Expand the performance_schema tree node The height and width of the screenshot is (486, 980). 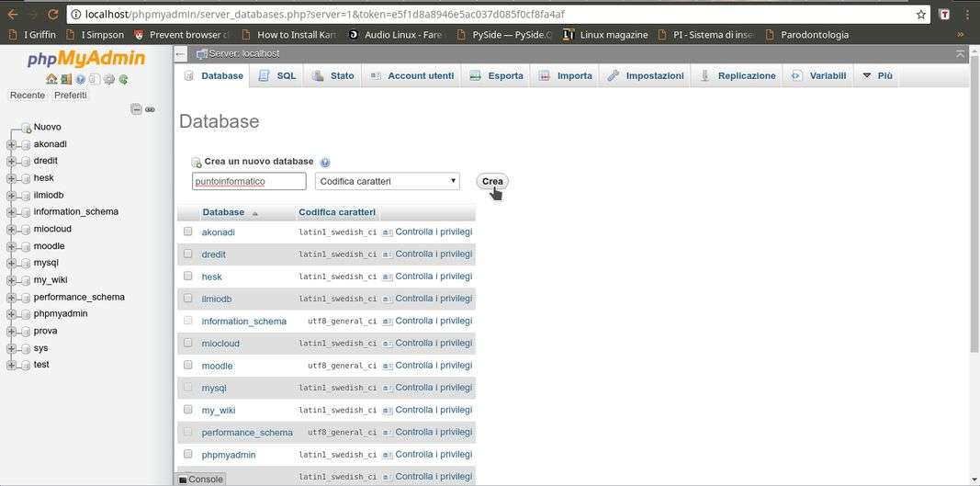[x=11, y=298]
